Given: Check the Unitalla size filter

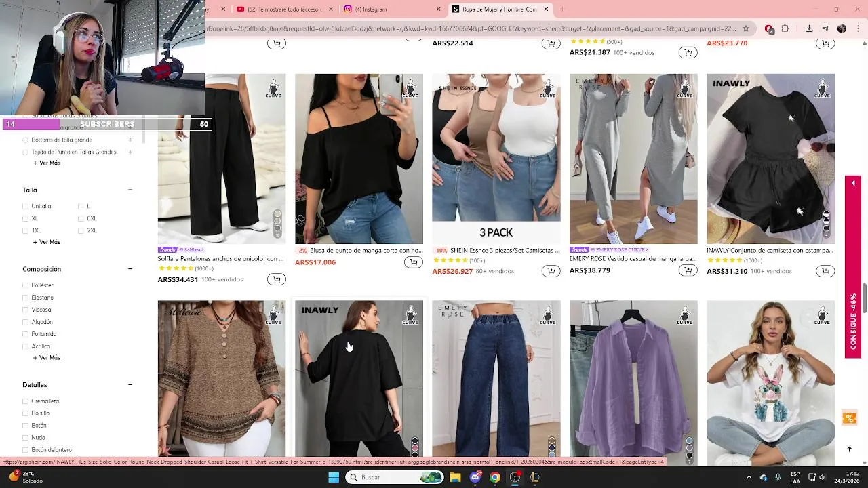Looking at the screenshot, I should pyautogui.click(x=26, y=206).
